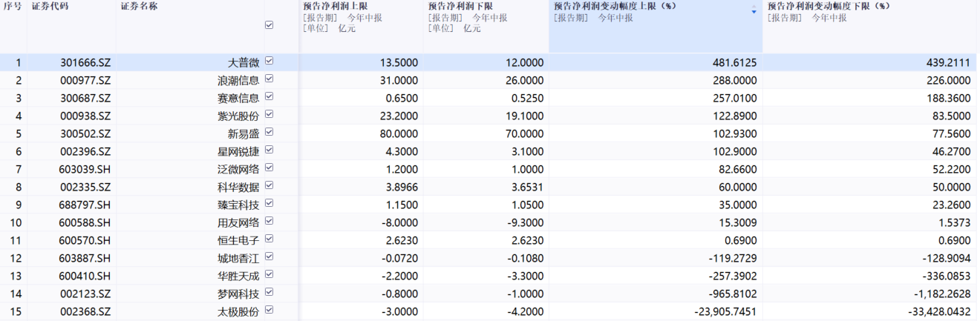Toggle checkbox beside 新易盛
The height and width of the screenshot is (321, 980).
coord(269,133)
